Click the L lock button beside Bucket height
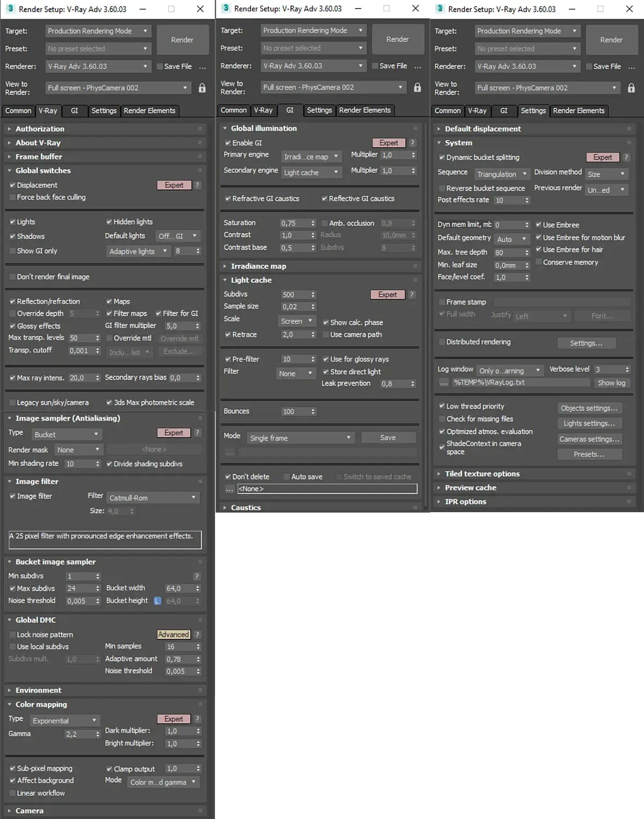This screenshot has height=819, width=644. [x=157, y=601]
